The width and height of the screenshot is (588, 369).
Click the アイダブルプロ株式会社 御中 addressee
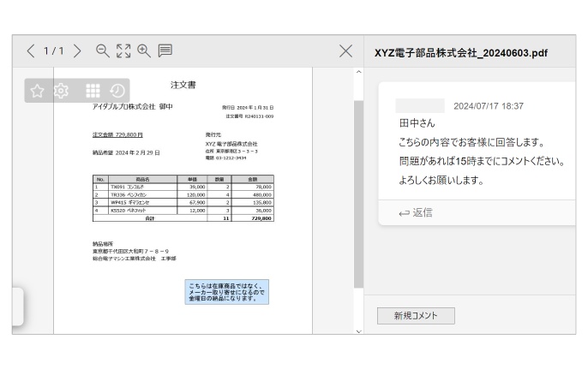pyautogui.click(x=133, y=107)
